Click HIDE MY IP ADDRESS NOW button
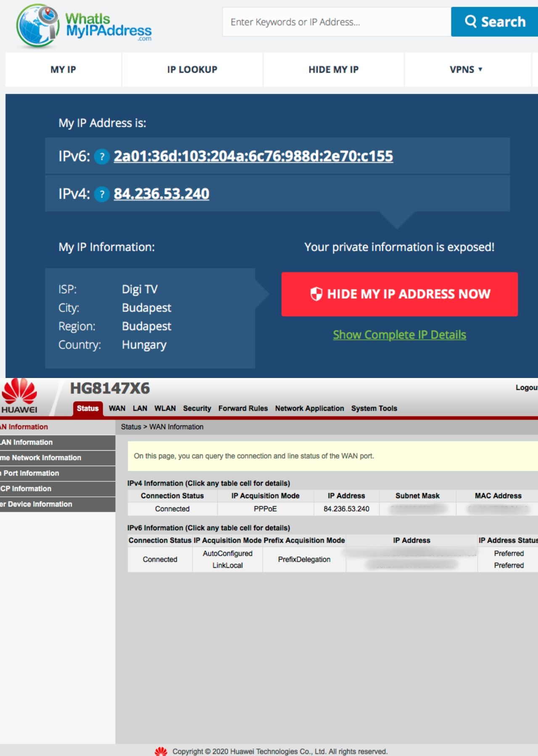This screenshot has height=756, width=538. [x=400, y=294]
